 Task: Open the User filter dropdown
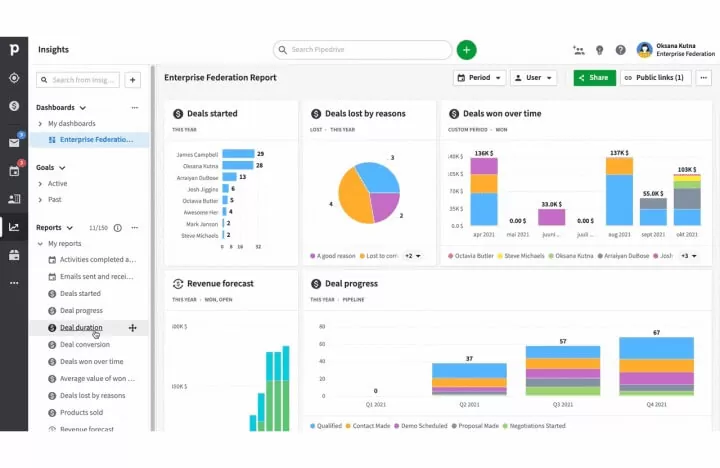click(x=534, y=78)
